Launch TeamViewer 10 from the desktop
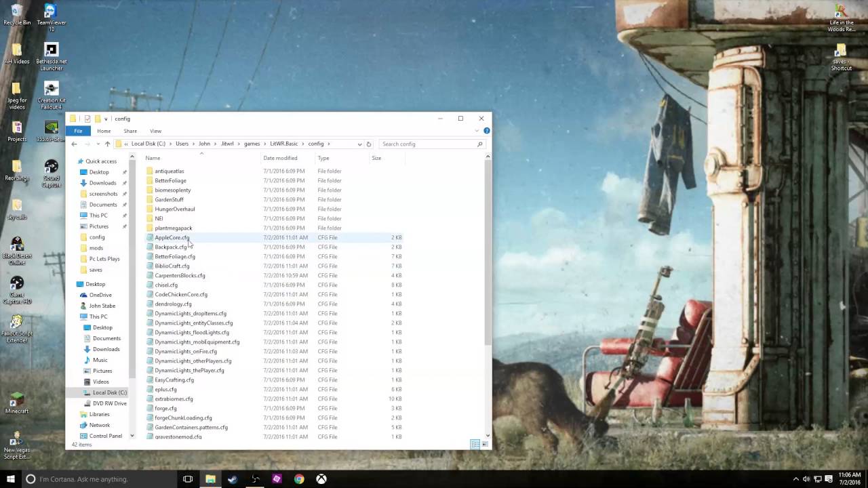This screenshot has height=488, width=868. pos(51,18)
